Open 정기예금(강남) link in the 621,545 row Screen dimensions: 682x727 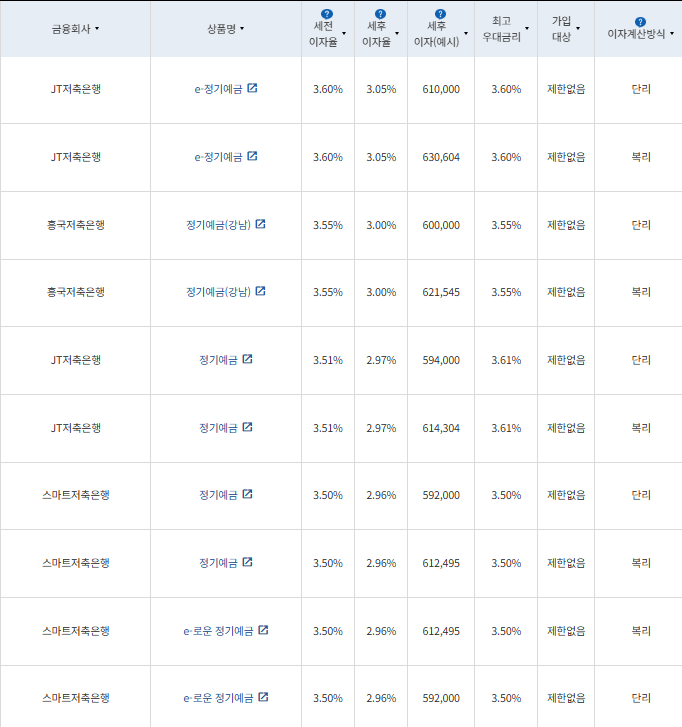click(x=218, y=292)
